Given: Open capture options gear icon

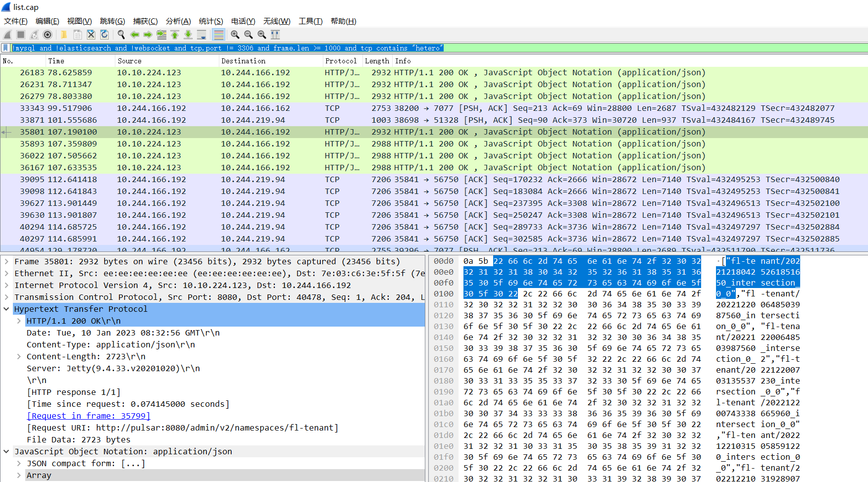Looking at the screenshot, I should click(x=48, y=35).
